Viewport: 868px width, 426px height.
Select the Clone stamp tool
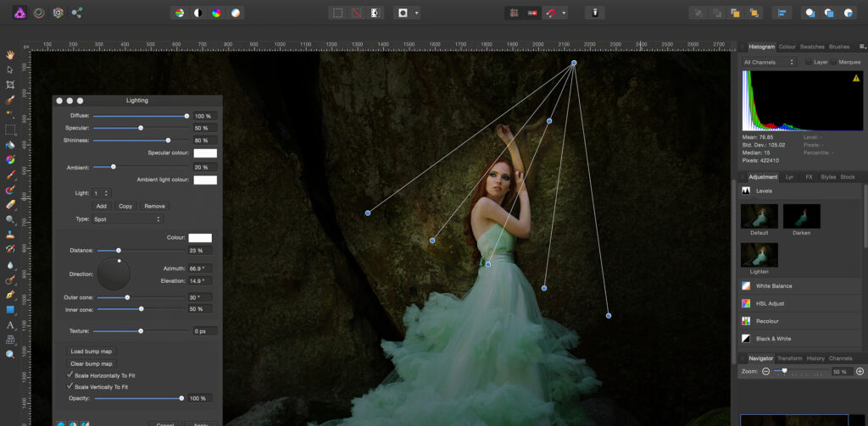[10, 235]
